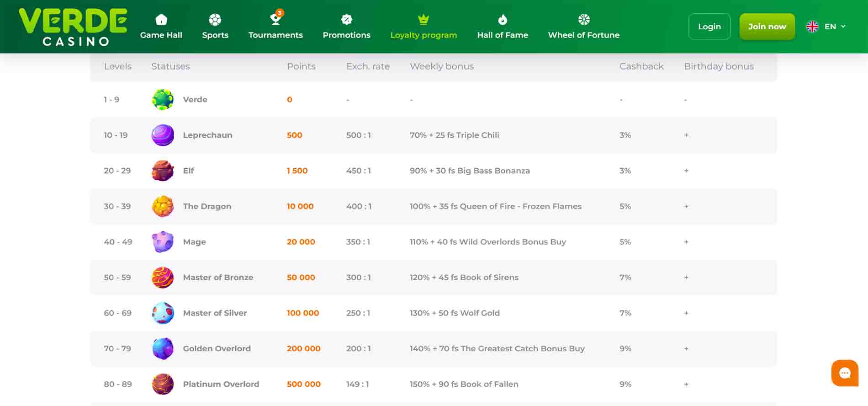Open Sports via the soccer ball icon
The height and width of the screenshot is (406, 868).
coord(215,20)
